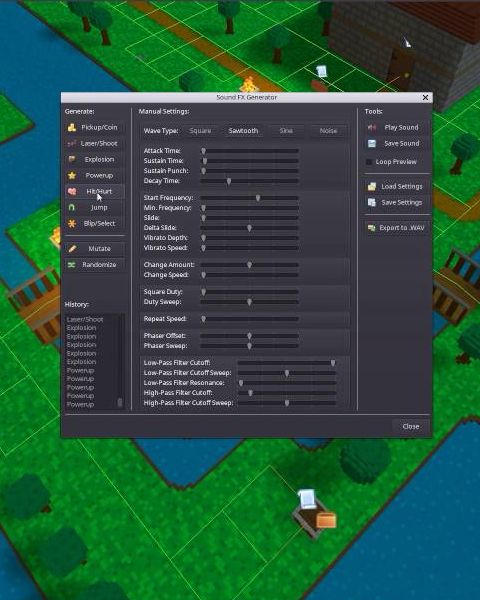The image size is (480, 600).
Task: Click the Export to .WAV button
Action: click(397, 228)
